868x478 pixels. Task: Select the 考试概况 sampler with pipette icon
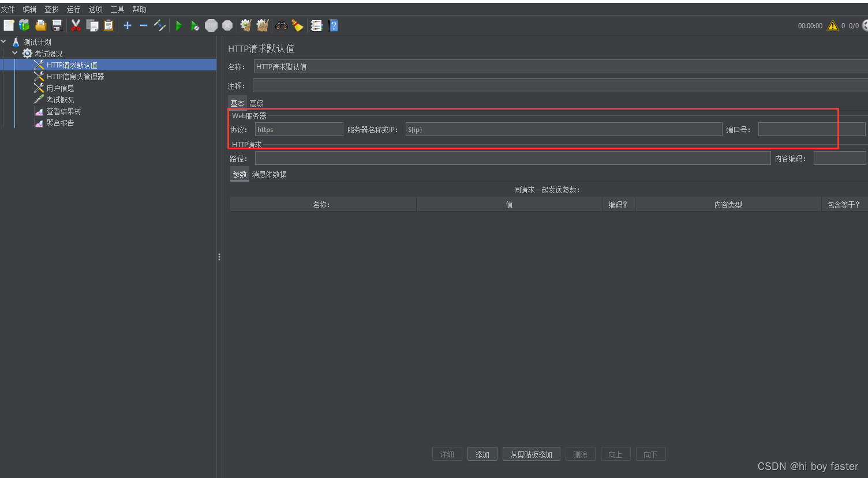click(60, 100)
